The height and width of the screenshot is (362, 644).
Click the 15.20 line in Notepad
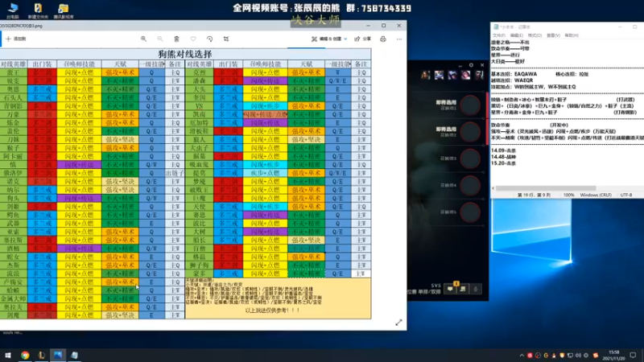(504, 163)
